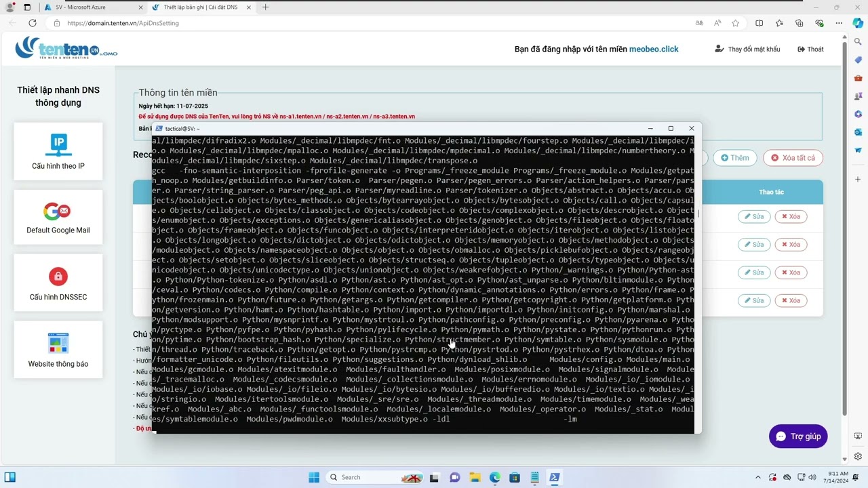Image resolution: width=868 pixels, height=488 pixels.
Task: Click the Thoát logout button
Action: point(810,49)
